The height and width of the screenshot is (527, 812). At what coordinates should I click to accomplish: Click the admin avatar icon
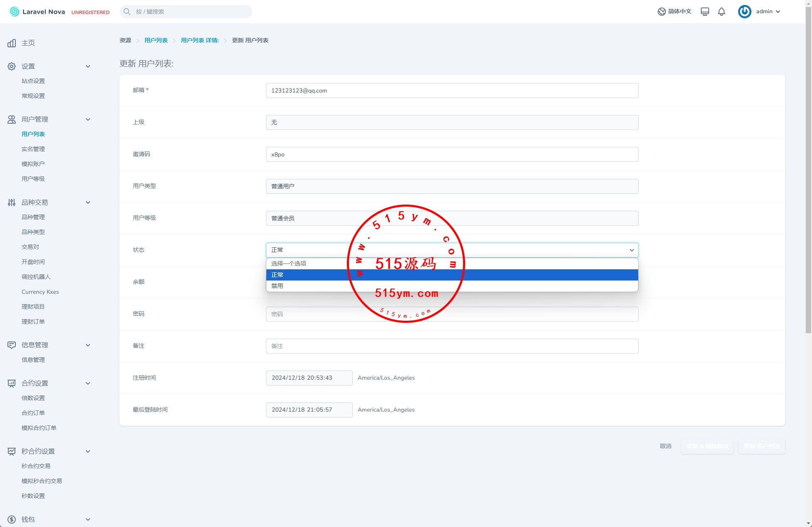[744, 12]
